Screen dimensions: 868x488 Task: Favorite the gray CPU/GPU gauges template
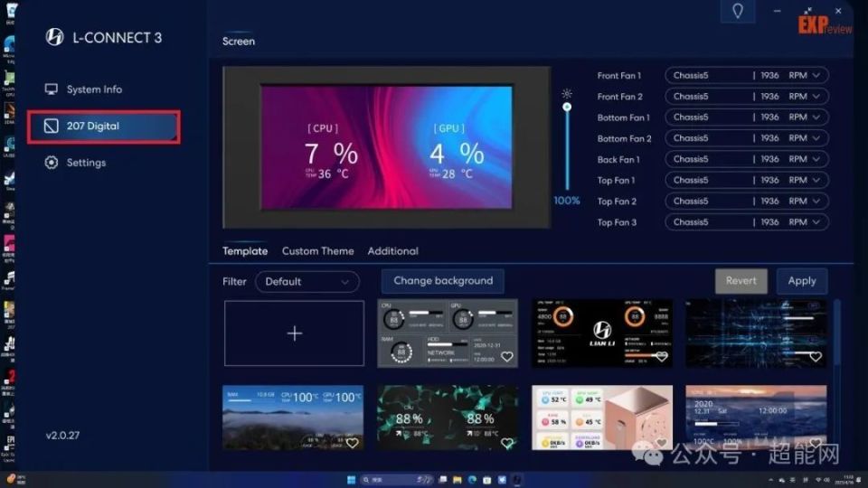tap(506, 357)
